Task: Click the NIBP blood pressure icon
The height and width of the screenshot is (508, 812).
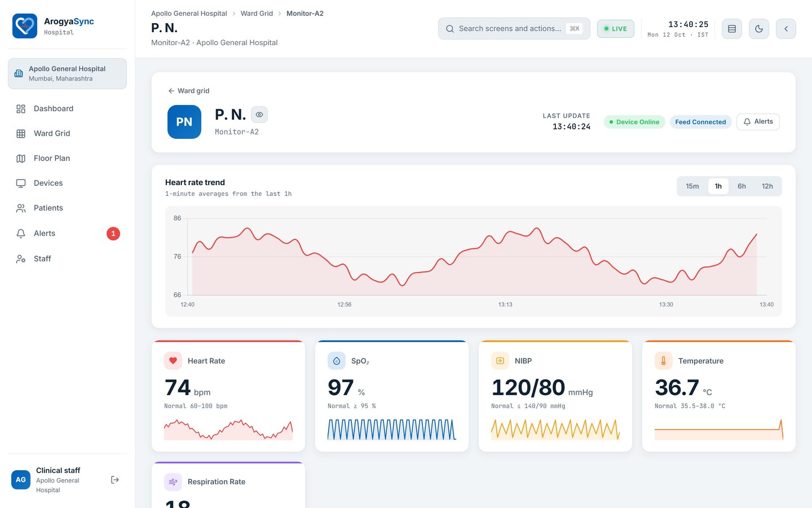Action: pyautogui.click(x=500, y=361)
